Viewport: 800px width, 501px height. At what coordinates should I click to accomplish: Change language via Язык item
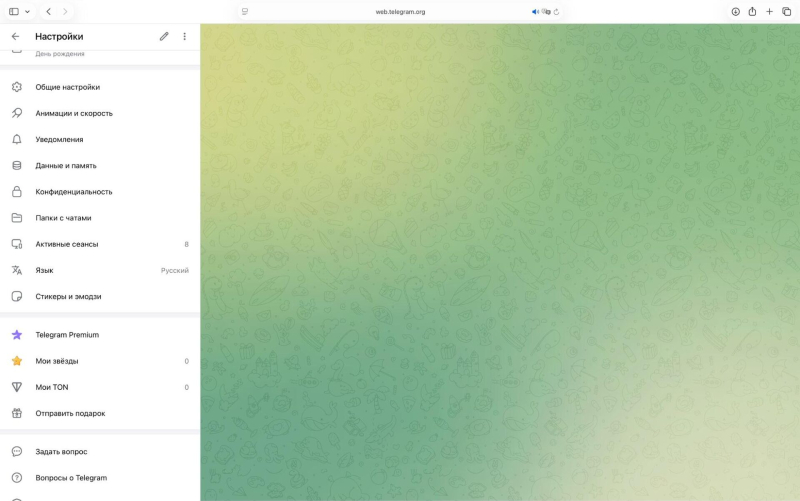point(45,270)
